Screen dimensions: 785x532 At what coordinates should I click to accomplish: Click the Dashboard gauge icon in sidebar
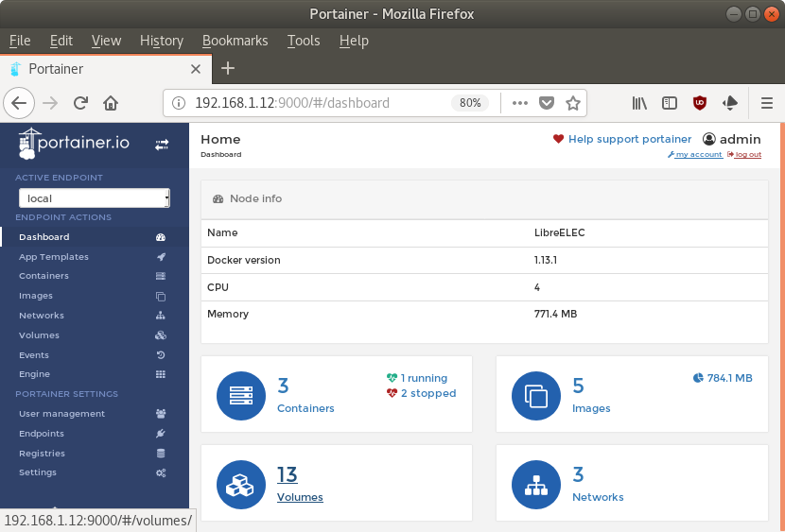[161, 237]
